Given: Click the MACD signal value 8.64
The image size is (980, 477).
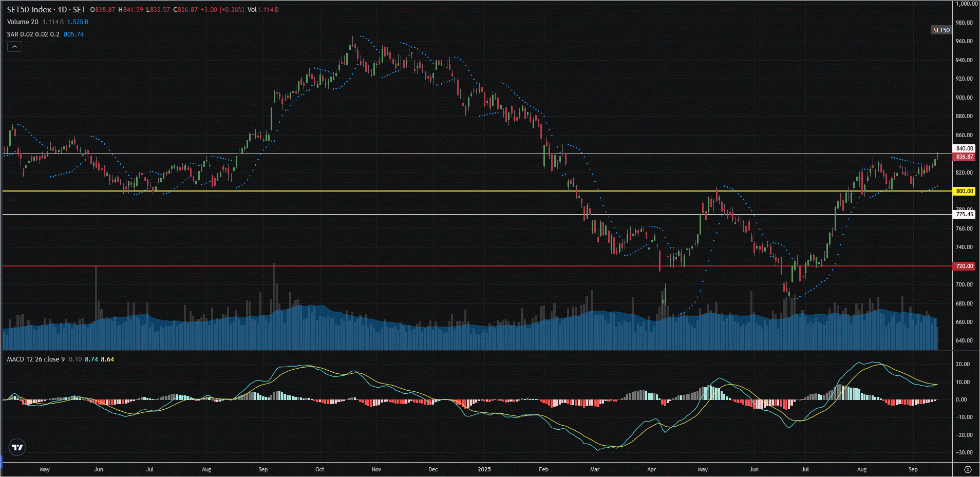Looking at the screenshot, I should pos(107,359).
